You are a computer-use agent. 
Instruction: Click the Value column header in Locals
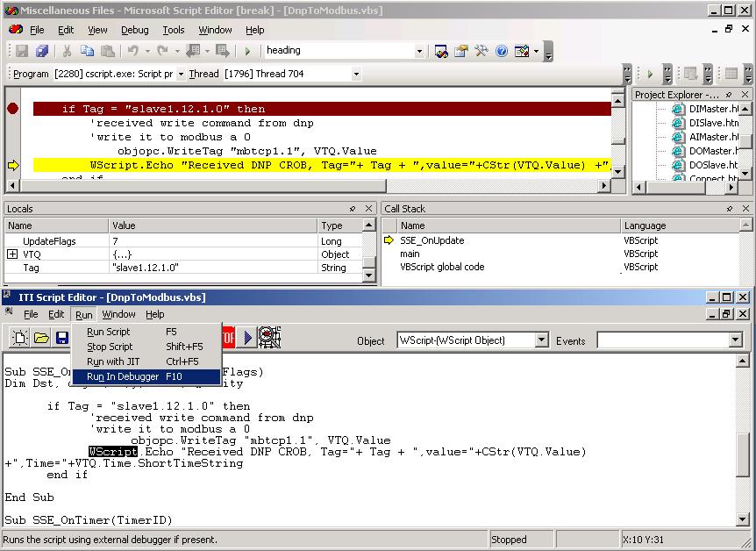[x=213, y=225]
